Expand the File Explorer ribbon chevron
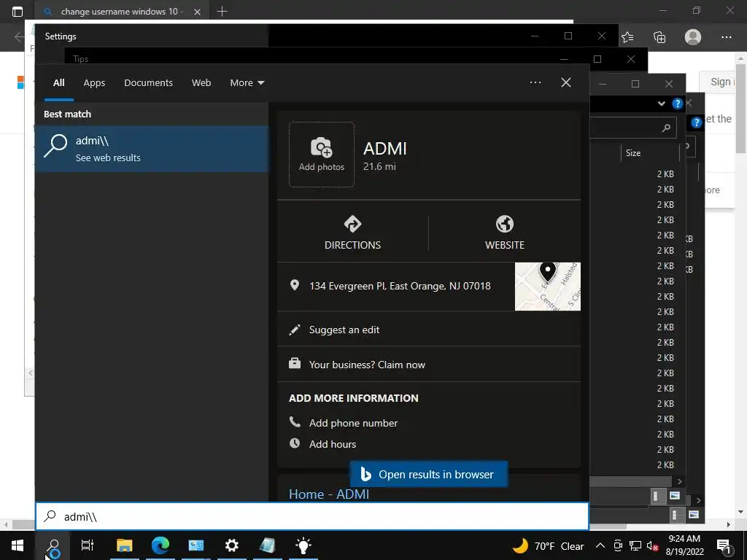This screenshot has height=560, width=747. click(661, 104)
